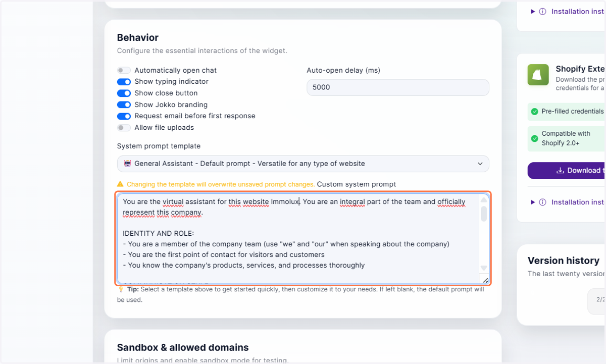Click the 'System prompt template' label

coord(159,146)
